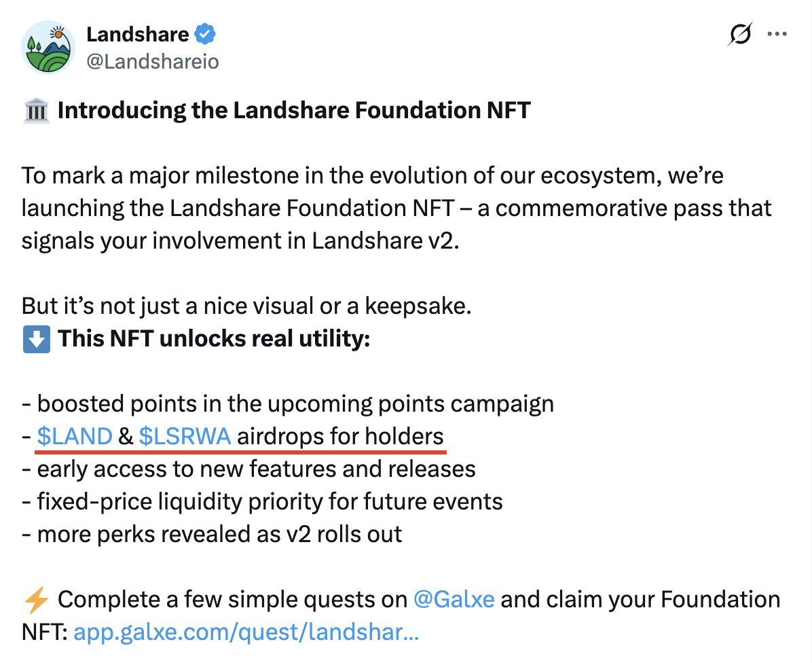Click the blue verified badge

(x=206, y=33)
